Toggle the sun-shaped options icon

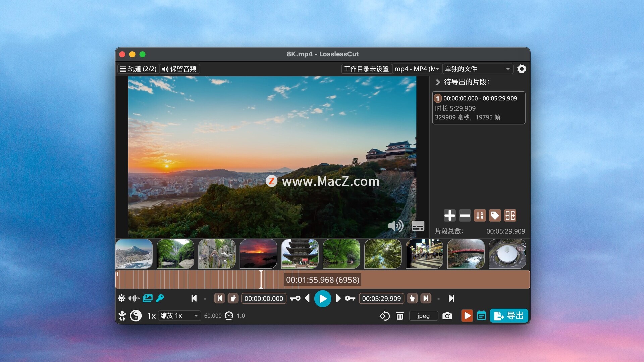pyautogui.click(x=121, y=298)
